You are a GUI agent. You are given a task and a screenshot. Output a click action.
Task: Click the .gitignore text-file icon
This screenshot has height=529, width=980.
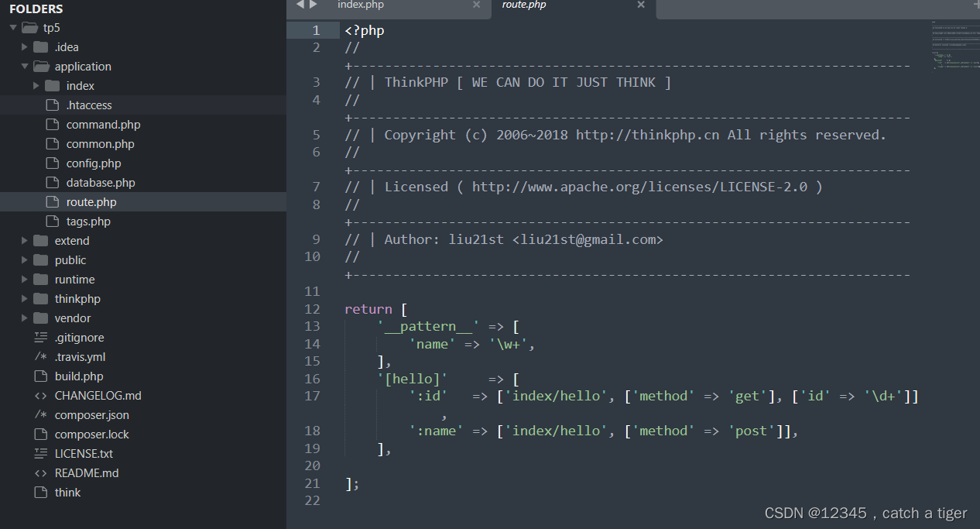(x=41, y=338)
